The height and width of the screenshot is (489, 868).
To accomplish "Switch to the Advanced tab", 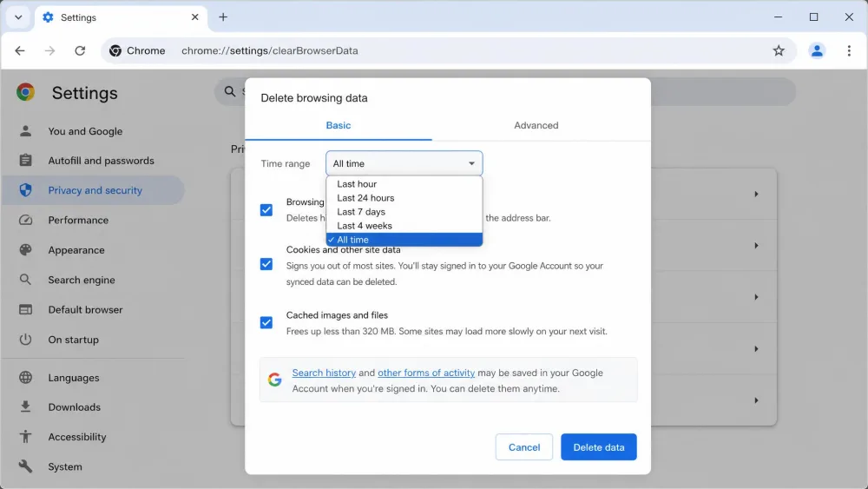I will pyautogui.click(x=536, y=126).
